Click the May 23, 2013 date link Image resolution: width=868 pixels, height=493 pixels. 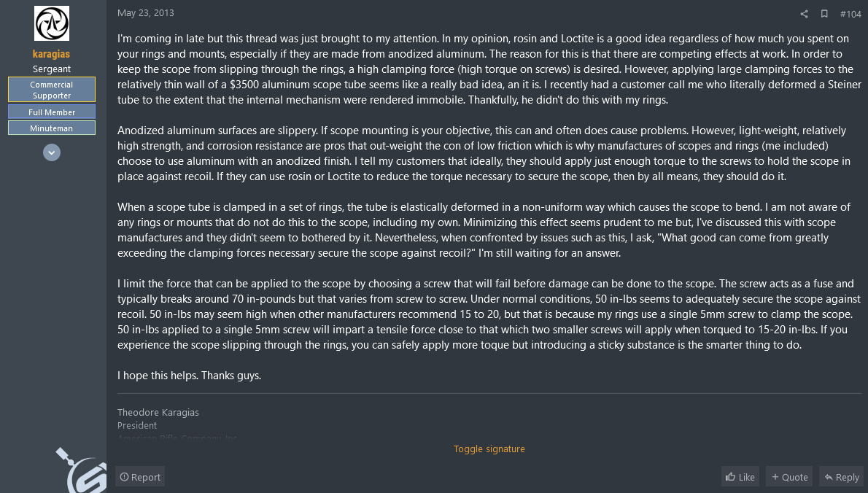click(x=146, y=12)
